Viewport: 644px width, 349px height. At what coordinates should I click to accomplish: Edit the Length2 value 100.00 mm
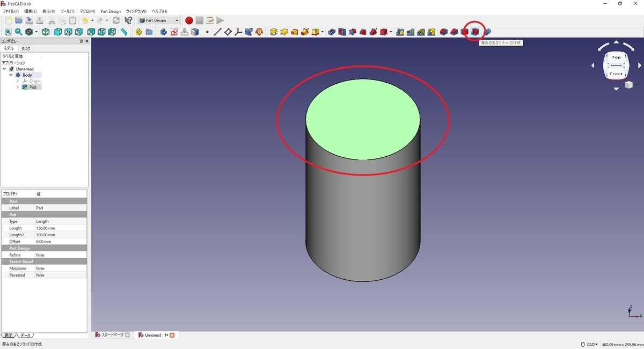[61, 235]
